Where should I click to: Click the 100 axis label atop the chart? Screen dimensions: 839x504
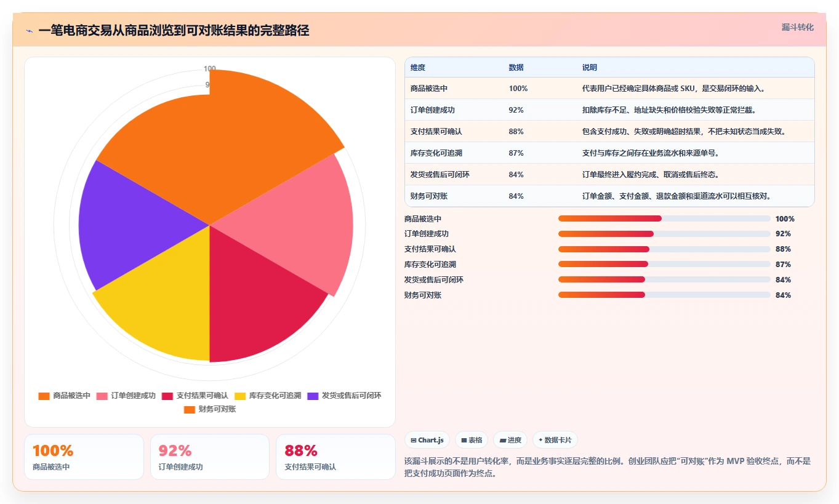210,69
